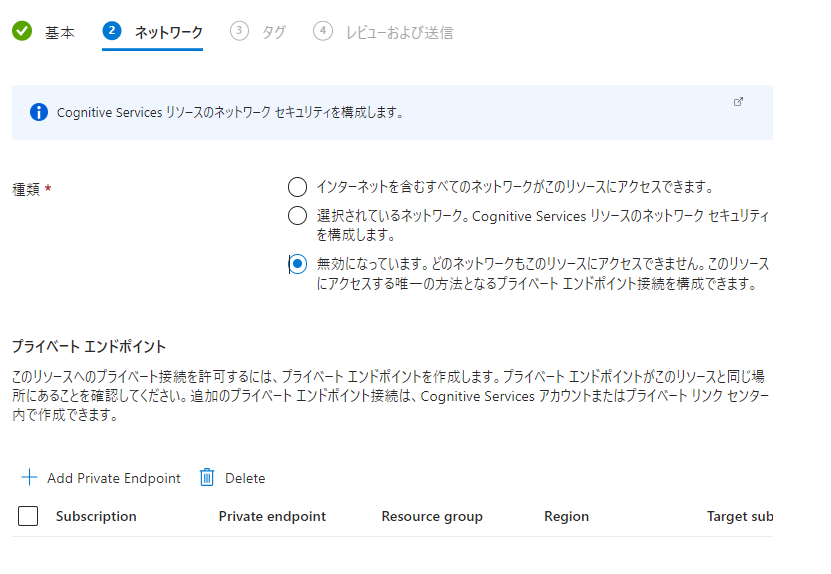Go to the 基本 step tab
This screenshot has height=574, width=831.
click(x=59, y=32)
